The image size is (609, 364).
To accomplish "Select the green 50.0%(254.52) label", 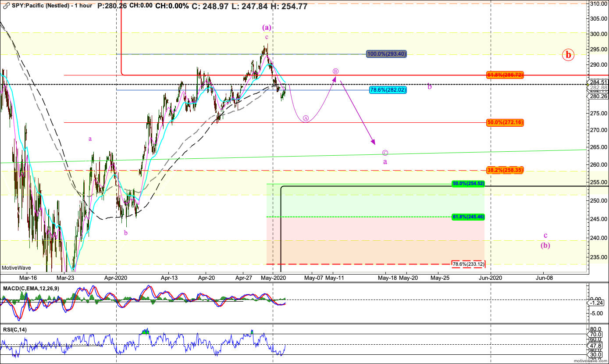I will pos(468,184).
